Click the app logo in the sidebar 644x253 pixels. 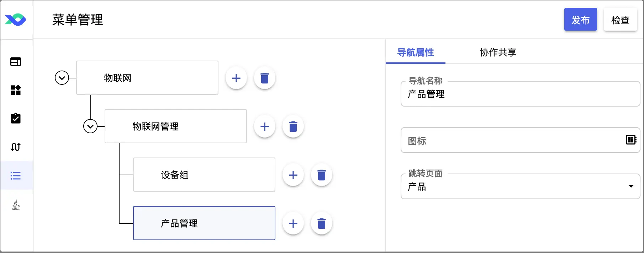point(15,20)
